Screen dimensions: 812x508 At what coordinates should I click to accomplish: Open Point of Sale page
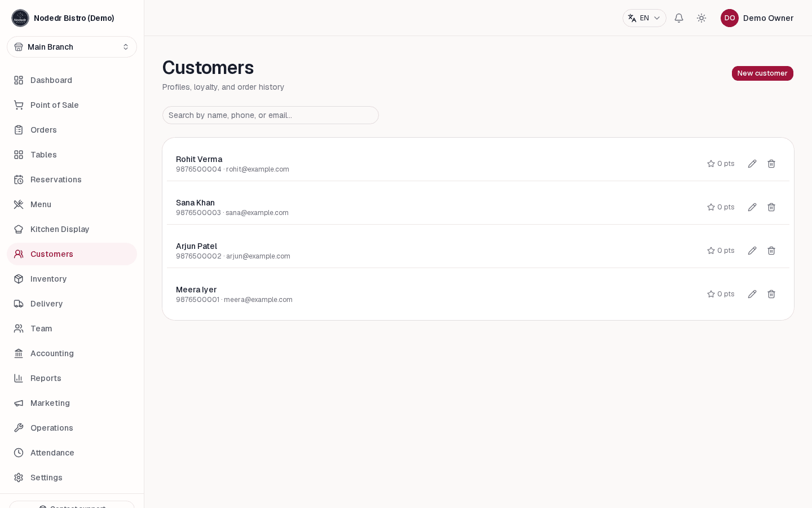click(72, 105)
